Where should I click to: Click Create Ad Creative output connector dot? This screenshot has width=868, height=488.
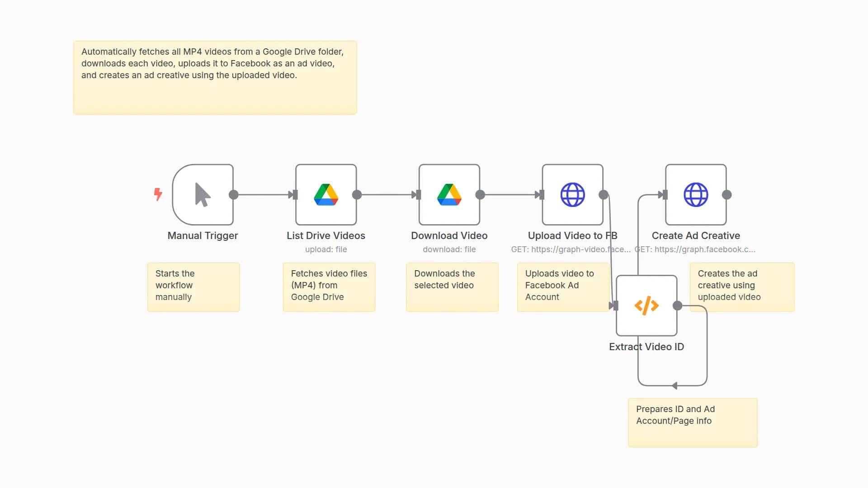[x=726, y=195]
